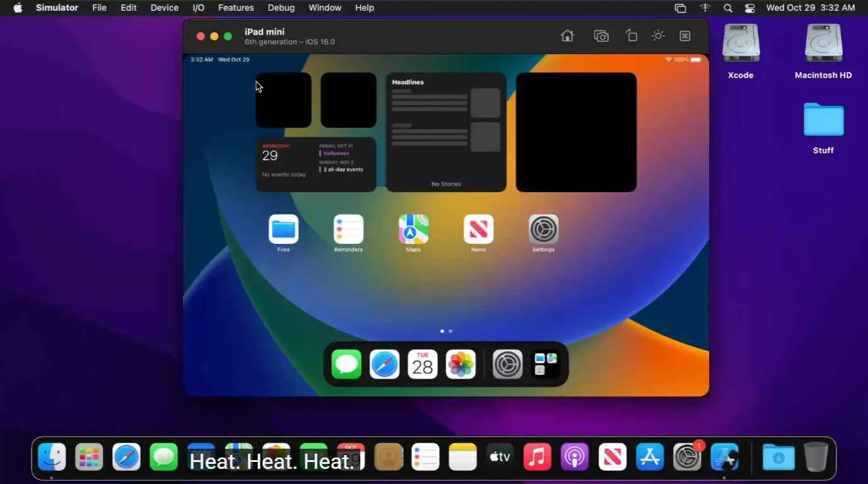Open the I/O menu
The width and height of the screenshot is (868, 484).
(x=198, y=8)
